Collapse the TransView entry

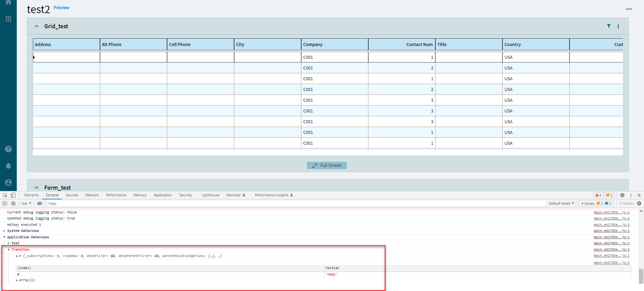[9, 250]
